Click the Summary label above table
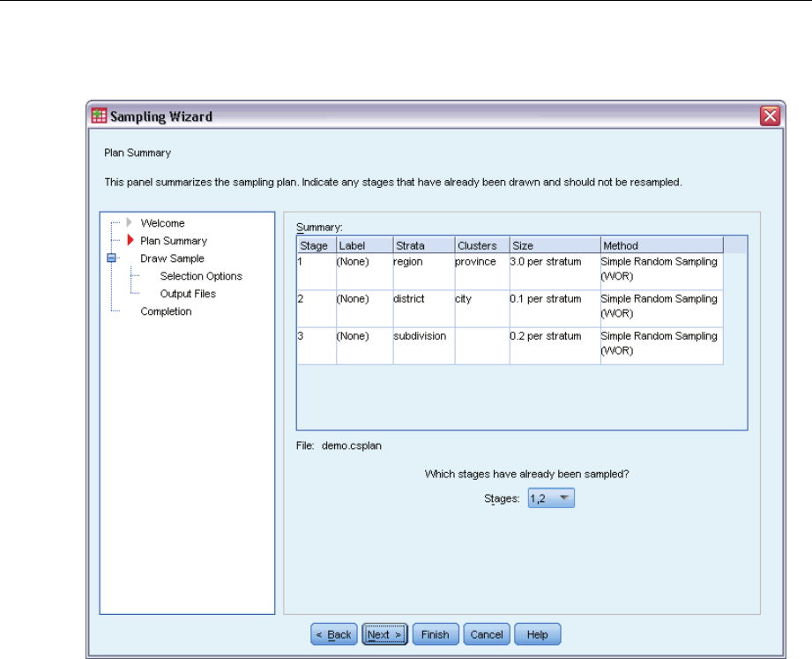 319,227
